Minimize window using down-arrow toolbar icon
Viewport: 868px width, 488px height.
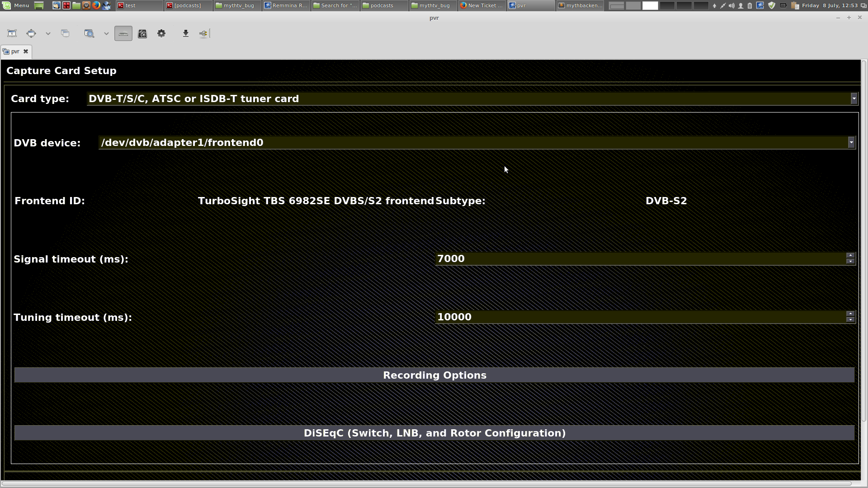(185, 33)
